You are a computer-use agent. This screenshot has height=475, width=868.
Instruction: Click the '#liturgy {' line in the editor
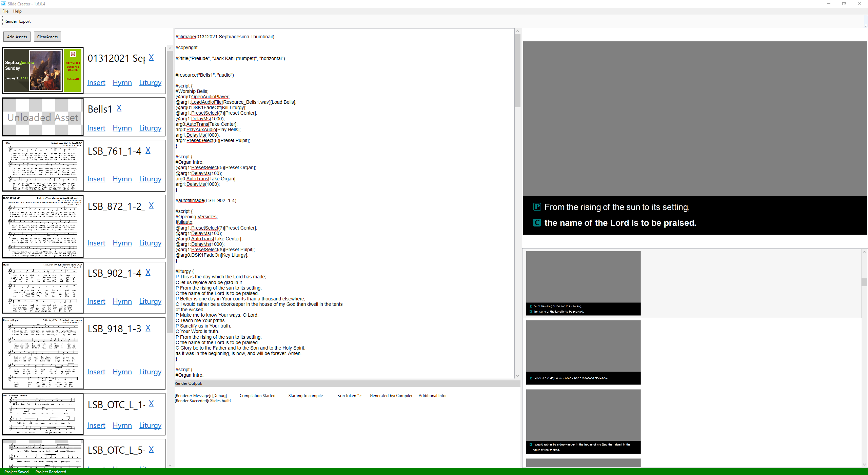coord(185,271)
